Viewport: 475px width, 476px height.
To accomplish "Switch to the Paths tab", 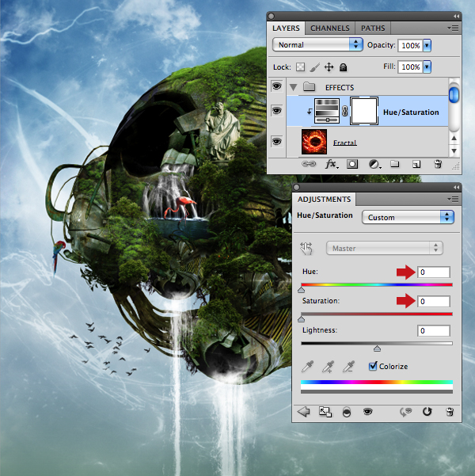I will tap(373, 29).
